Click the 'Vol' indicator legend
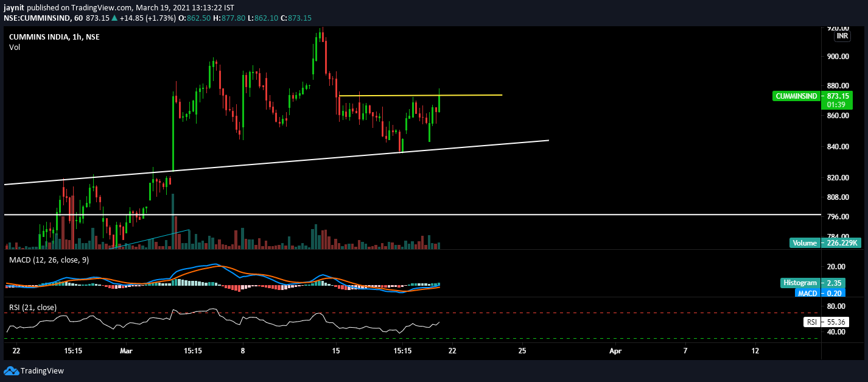Viewport: 868px width, 382px height. coord(15,48)
